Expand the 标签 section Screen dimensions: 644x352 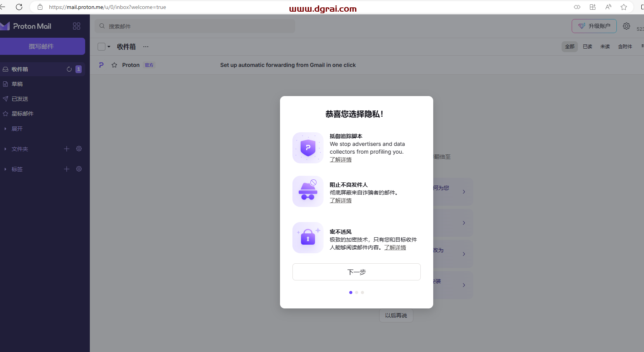17,169
